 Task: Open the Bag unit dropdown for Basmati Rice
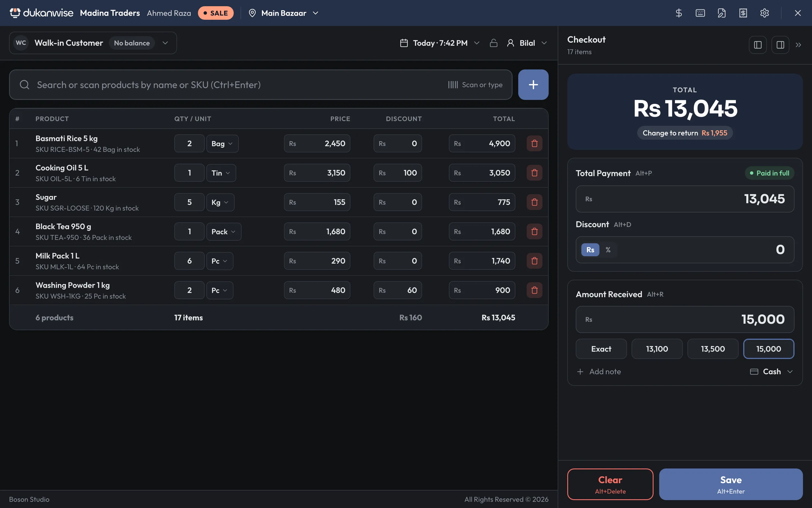222,143
